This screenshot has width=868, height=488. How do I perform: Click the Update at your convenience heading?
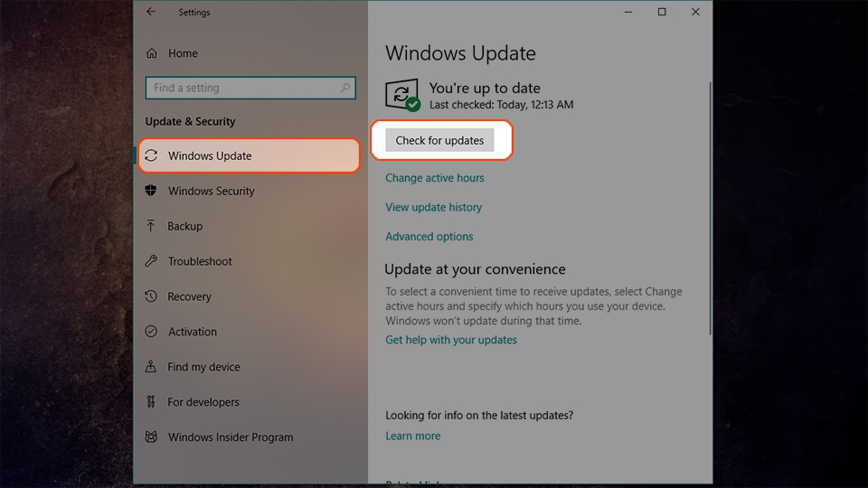tap(475, 269)
